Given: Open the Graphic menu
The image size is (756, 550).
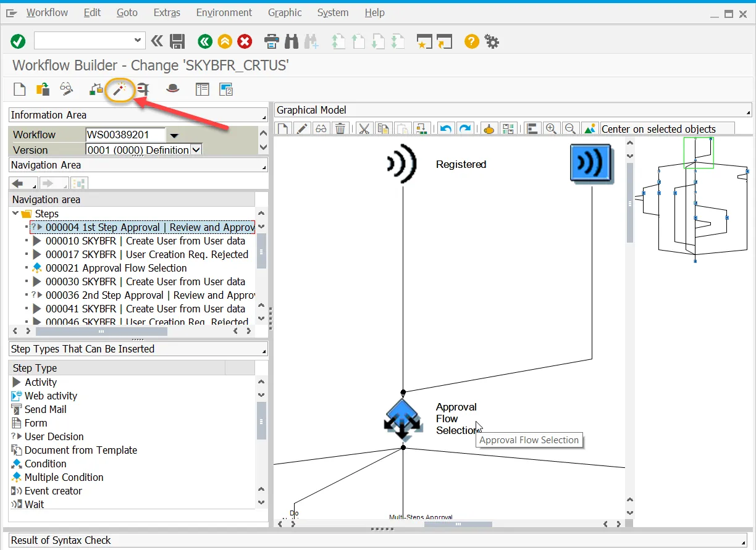Looking at the screenshot, I should coord(285,12).
